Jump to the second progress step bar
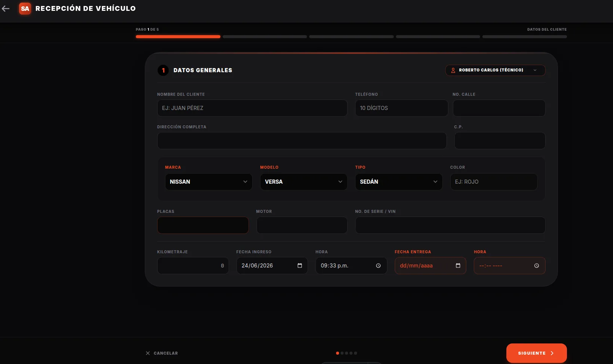 click(265, 37)
